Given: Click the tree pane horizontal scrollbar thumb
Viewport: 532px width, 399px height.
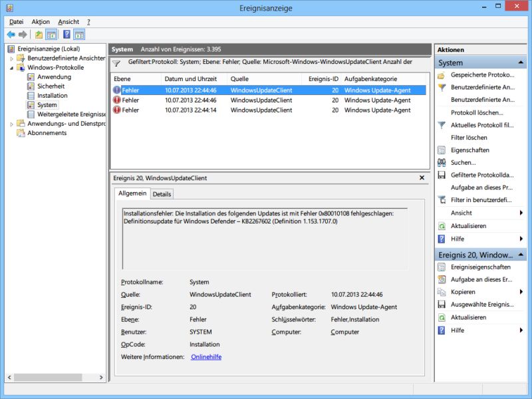Looking at the screenshot, I should (x=48, y=377).
